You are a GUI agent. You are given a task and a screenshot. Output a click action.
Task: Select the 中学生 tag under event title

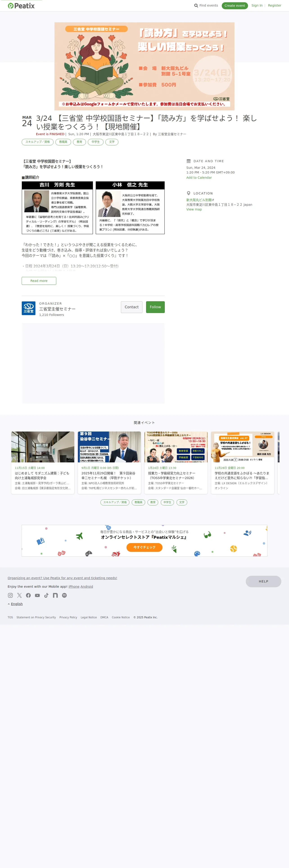click(x=96, y=142)
